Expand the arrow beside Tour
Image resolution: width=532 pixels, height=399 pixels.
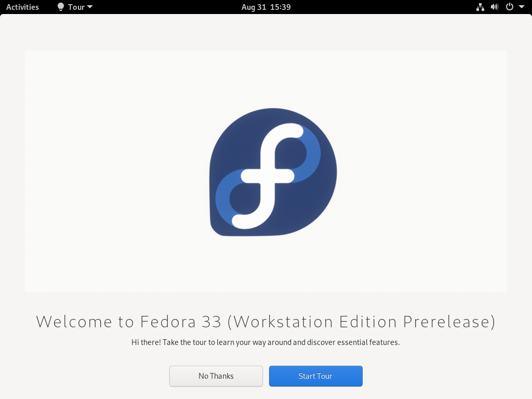pyautogui.click(x=90, y=7)
